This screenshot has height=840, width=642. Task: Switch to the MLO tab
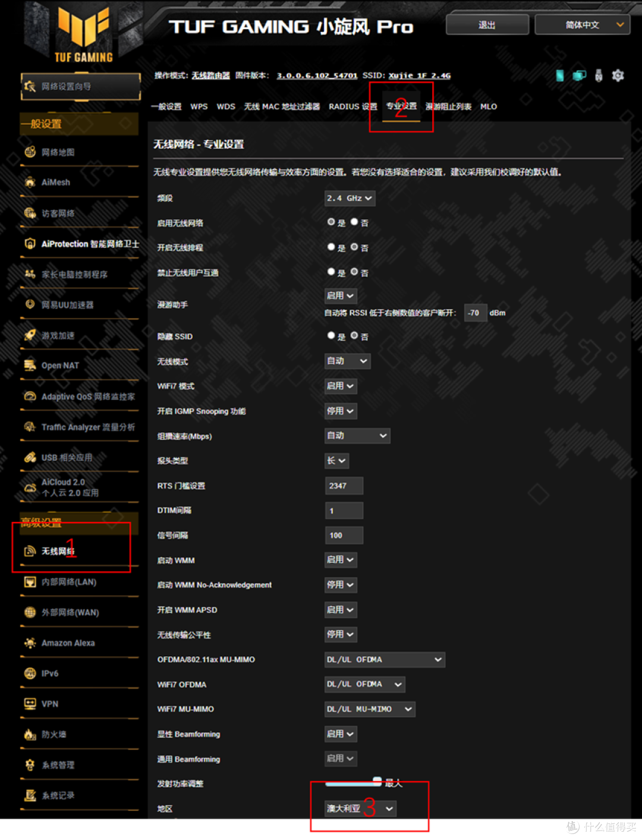click(489, 106)
